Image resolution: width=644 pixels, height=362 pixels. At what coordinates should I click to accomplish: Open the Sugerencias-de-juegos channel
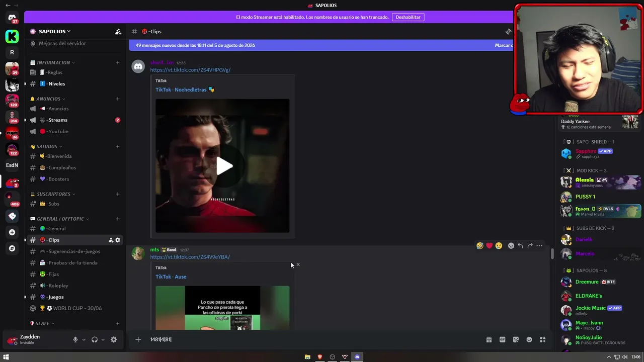[75, 251]
